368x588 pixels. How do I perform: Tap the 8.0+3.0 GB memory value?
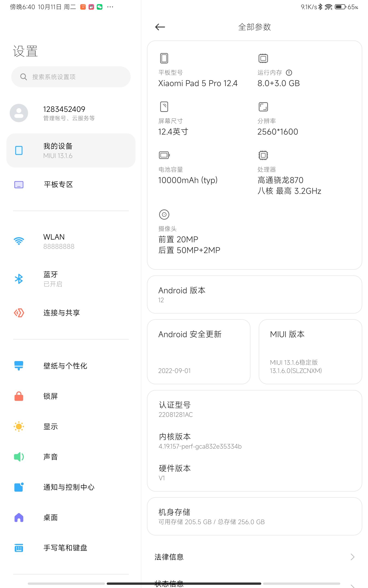coord(279,83)
